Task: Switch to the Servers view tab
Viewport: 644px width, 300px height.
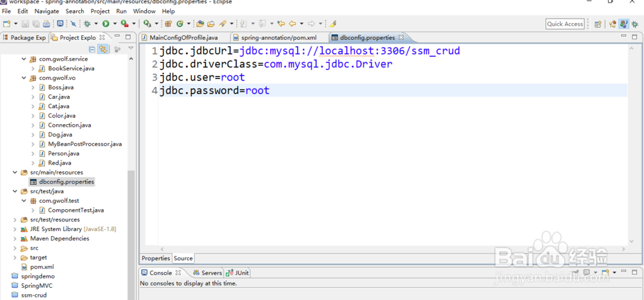Action: [207, 273]
